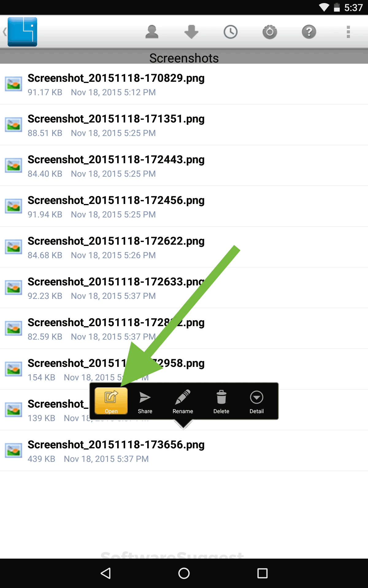The image size is (368, 588).
Task: Open the three-dot overflow menu
Action: [x=348, y=32]
